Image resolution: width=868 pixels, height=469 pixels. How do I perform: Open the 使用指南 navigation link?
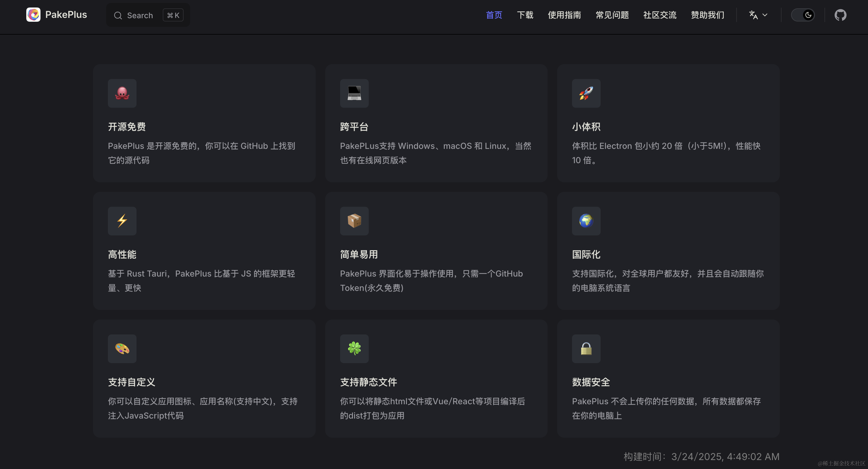pyautogui.click(x=564, y=15)
